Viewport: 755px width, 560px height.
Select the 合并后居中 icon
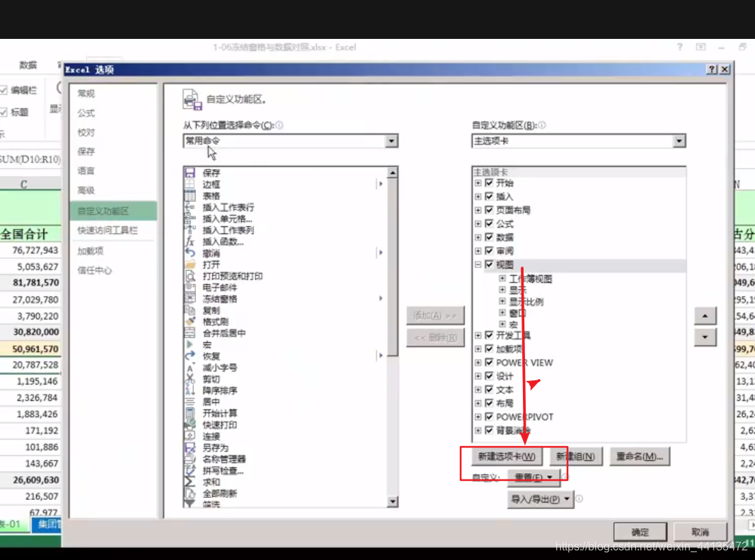pyautogui.click(x=190, y=333)
